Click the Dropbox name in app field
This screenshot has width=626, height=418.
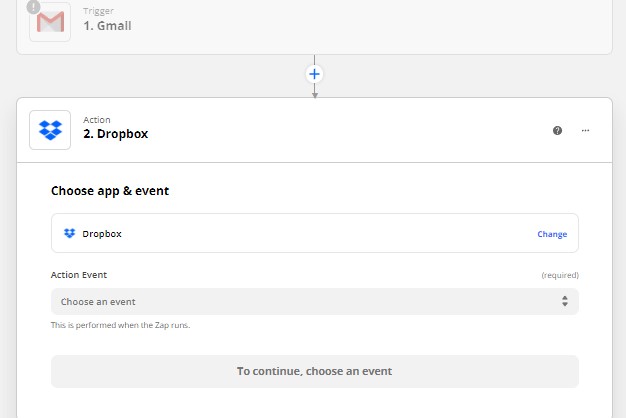[x=102, y=233]
